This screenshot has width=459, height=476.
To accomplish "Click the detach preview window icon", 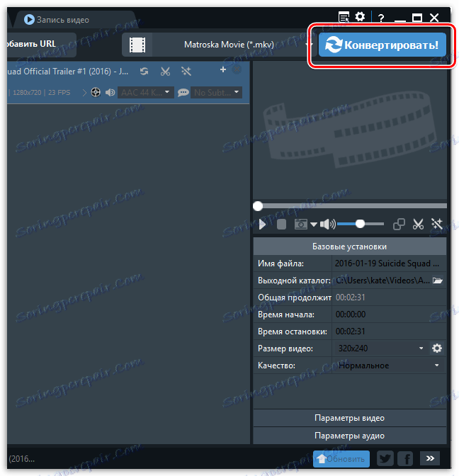I will pos(399,225).
